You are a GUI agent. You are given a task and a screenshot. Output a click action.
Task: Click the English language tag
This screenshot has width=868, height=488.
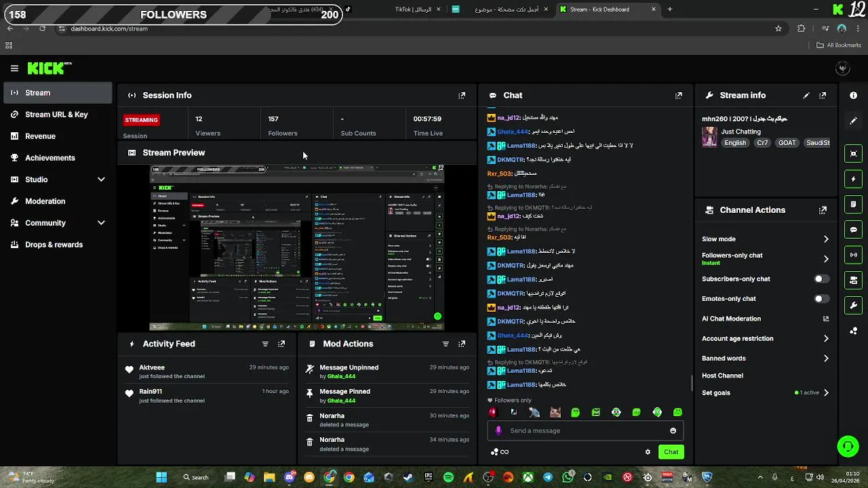coord(735,143)
